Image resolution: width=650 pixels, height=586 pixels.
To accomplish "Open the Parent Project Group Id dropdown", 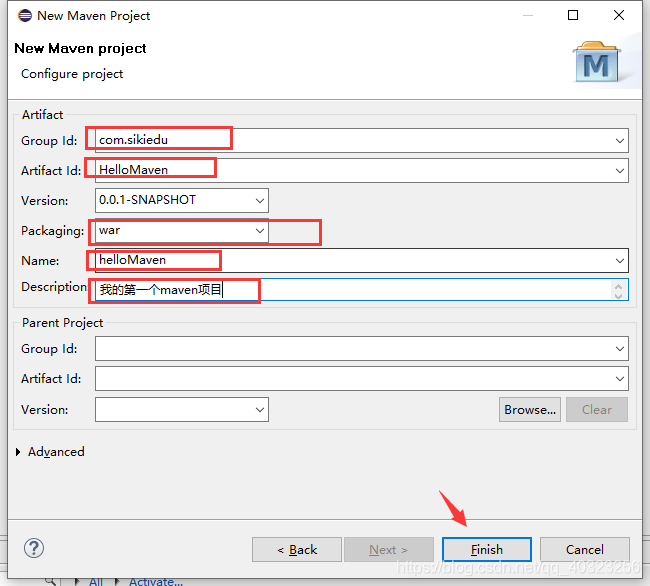I will pos(620,349).
